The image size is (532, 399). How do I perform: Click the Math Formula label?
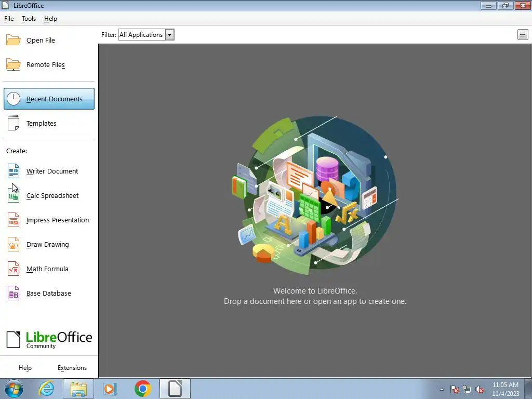(47, 269)
